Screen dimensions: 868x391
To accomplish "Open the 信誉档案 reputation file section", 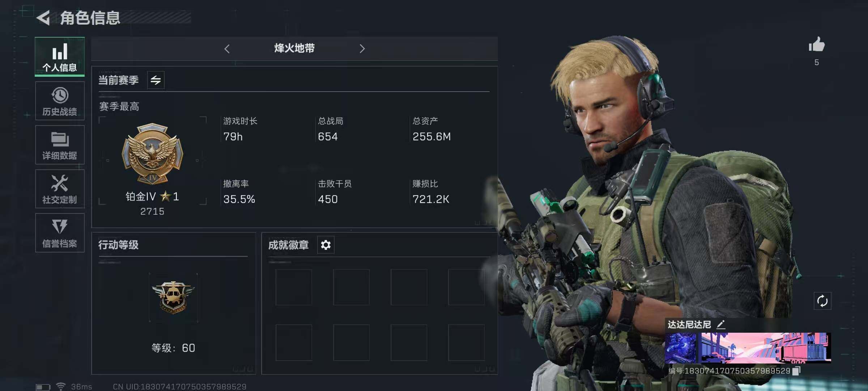I will coord(60,233).
